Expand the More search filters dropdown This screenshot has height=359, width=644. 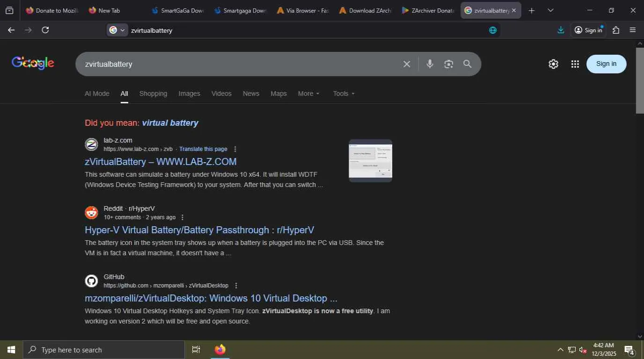(309, 93)
